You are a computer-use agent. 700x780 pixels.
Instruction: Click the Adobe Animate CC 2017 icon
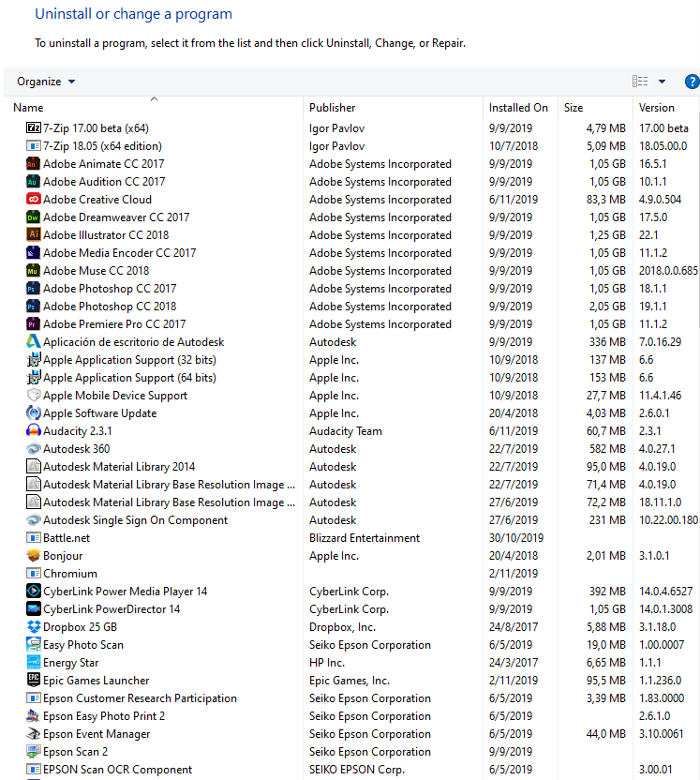click(34, 164)
